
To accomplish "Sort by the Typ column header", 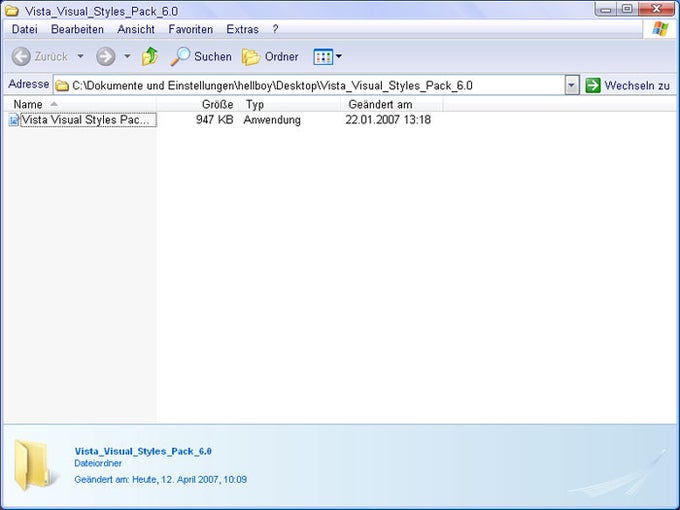I will pos(289,104).
